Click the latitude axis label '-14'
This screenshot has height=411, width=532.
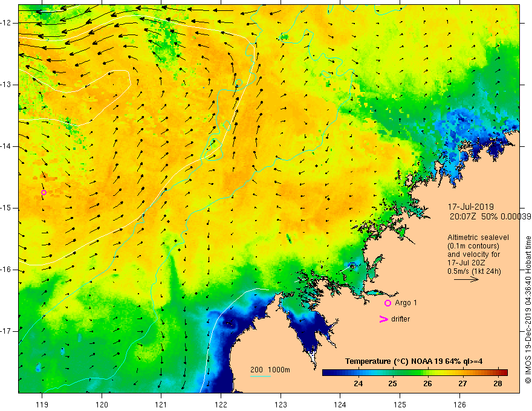(x=7, y=146)
